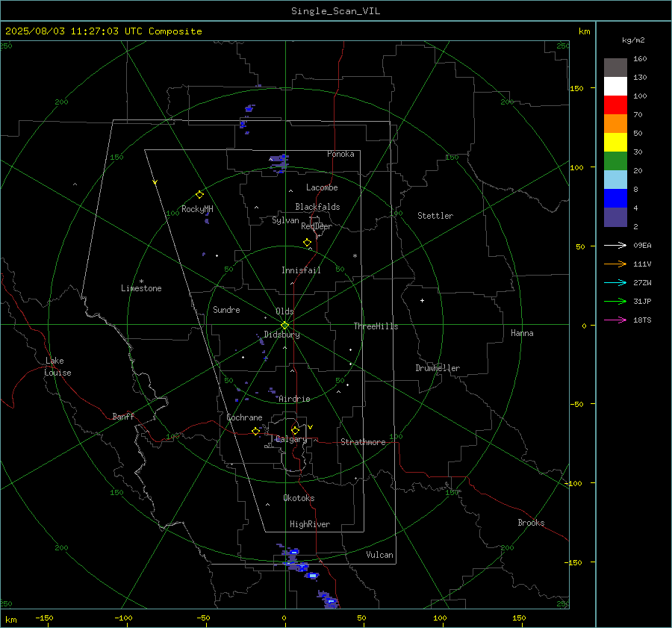The image size is (672, 628).
Task: Click the Olds label
Action: pyautogui.click(x=284, y=311)
